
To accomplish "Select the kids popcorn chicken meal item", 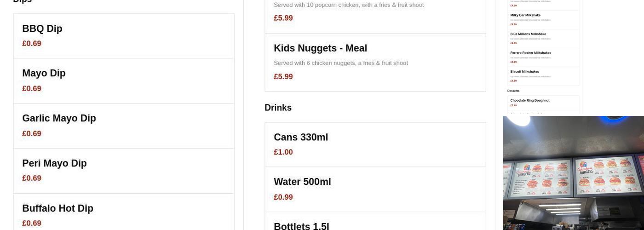I will pyautogui.click(x=375, y=13).
